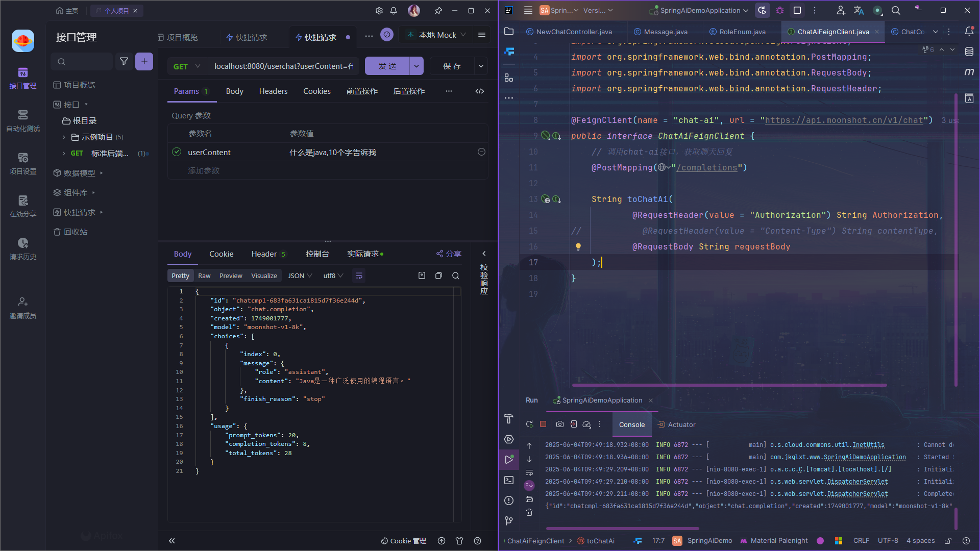Open the GET request method dropdown
Image resolution: width=980 pixels, height=551 pixels.
pos(186,66)
